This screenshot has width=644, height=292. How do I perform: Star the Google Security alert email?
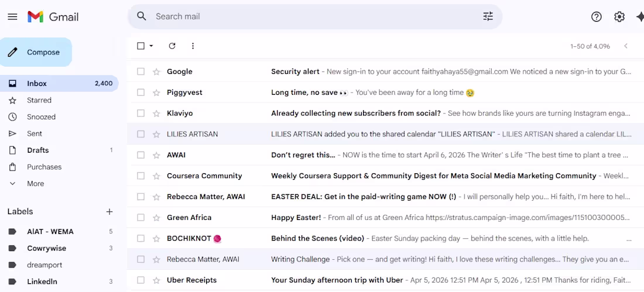coord(156,72)
